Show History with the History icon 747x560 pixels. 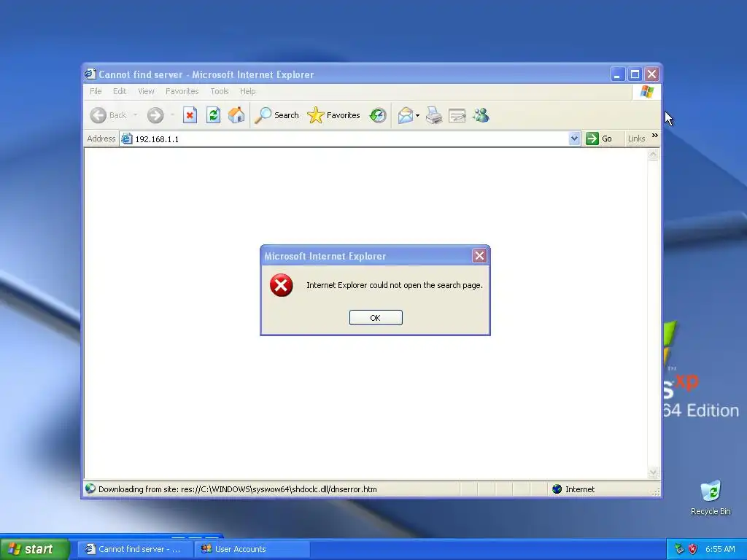click(378, 115)
